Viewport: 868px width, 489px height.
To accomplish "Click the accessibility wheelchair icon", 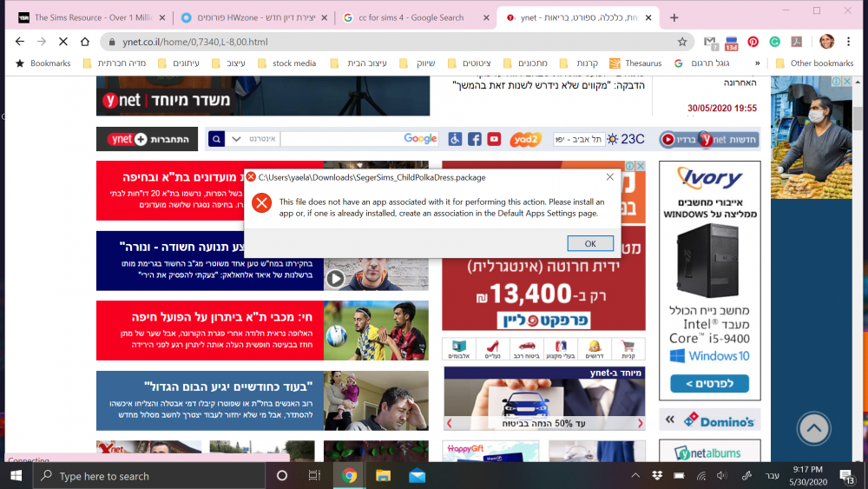I will (x=455, y=139).
